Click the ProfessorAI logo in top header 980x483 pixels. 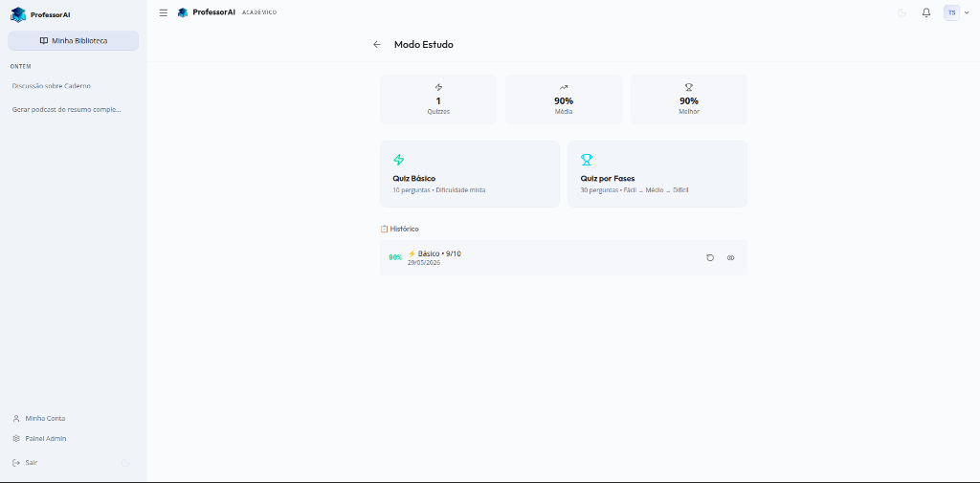point(207,12)
